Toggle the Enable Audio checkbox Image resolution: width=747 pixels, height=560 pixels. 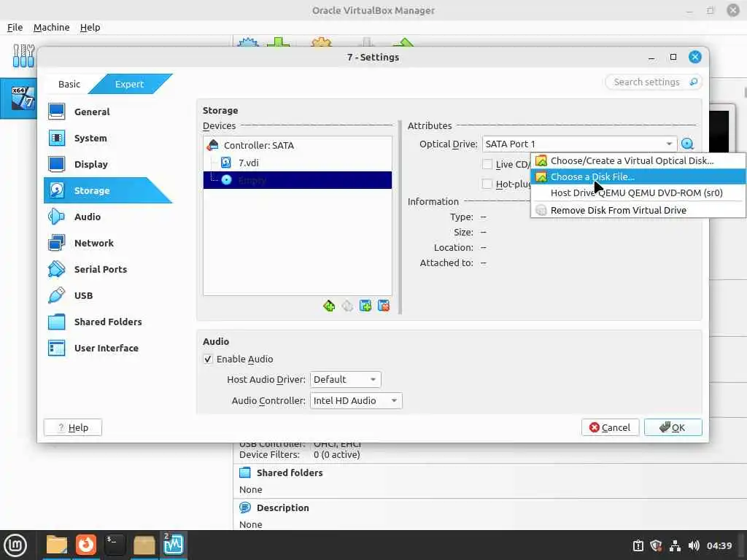(208, 359)
